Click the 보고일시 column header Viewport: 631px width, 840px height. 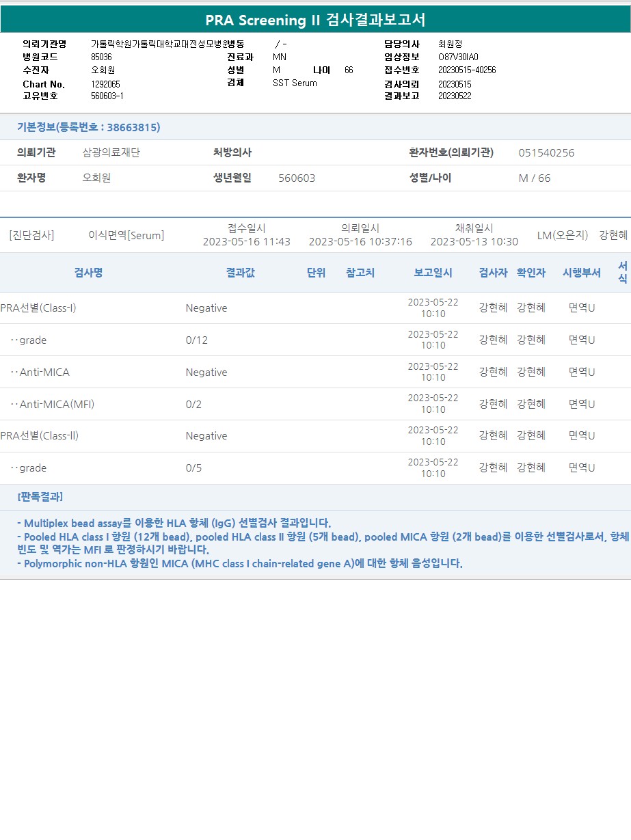pos(433,273)
